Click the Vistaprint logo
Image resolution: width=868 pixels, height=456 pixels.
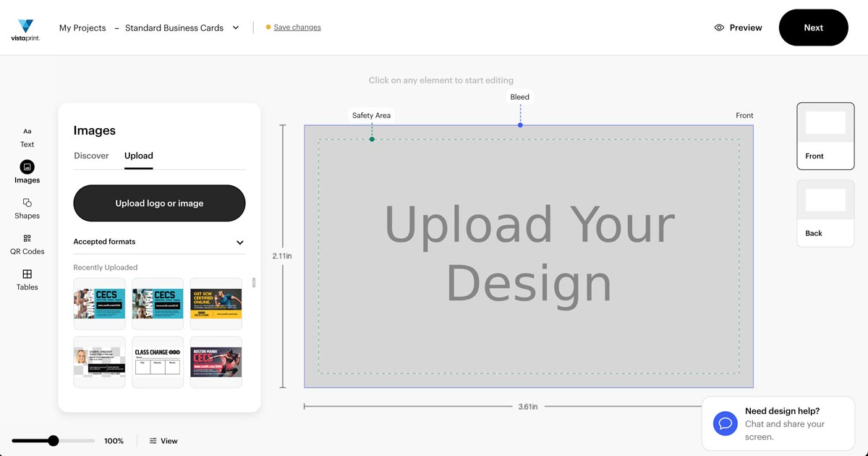25,30
